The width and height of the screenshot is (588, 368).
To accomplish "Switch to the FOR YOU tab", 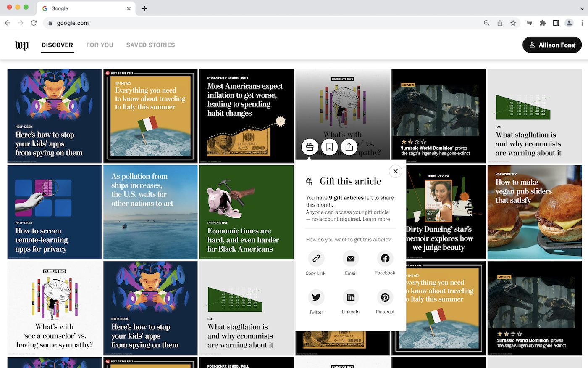I will [x=100, y=45].
